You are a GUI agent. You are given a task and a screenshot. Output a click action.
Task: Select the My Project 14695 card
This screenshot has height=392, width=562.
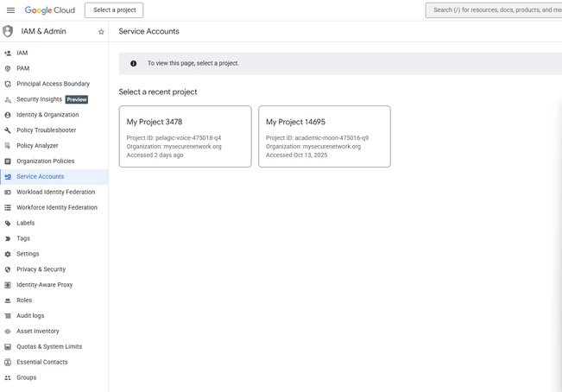[325, 136]
